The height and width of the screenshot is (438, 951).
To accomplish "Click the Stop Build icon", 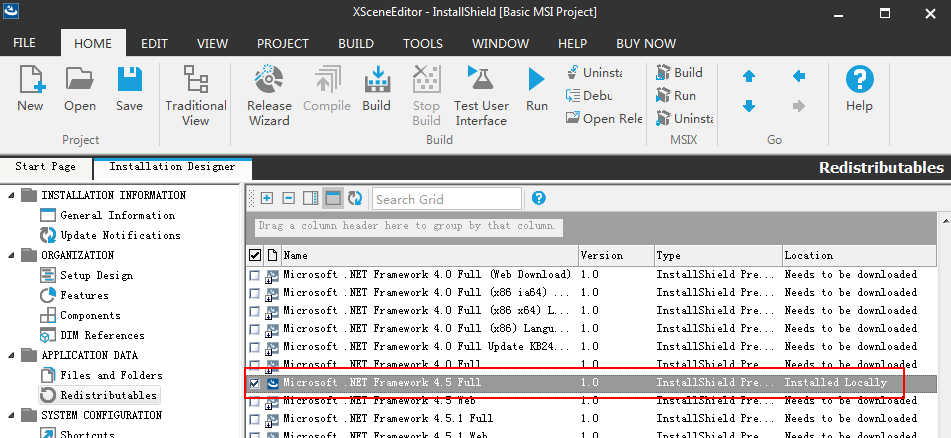I will 426,96.
